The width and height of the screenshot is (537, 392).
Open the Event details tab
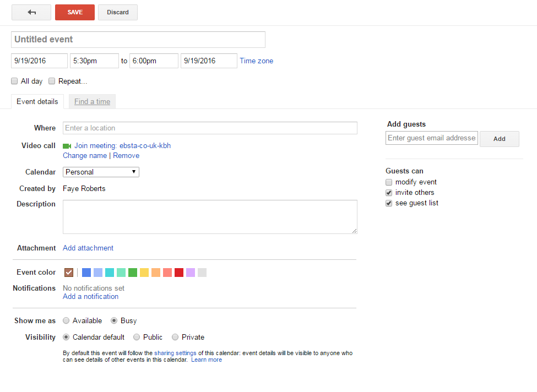[37, 102]
